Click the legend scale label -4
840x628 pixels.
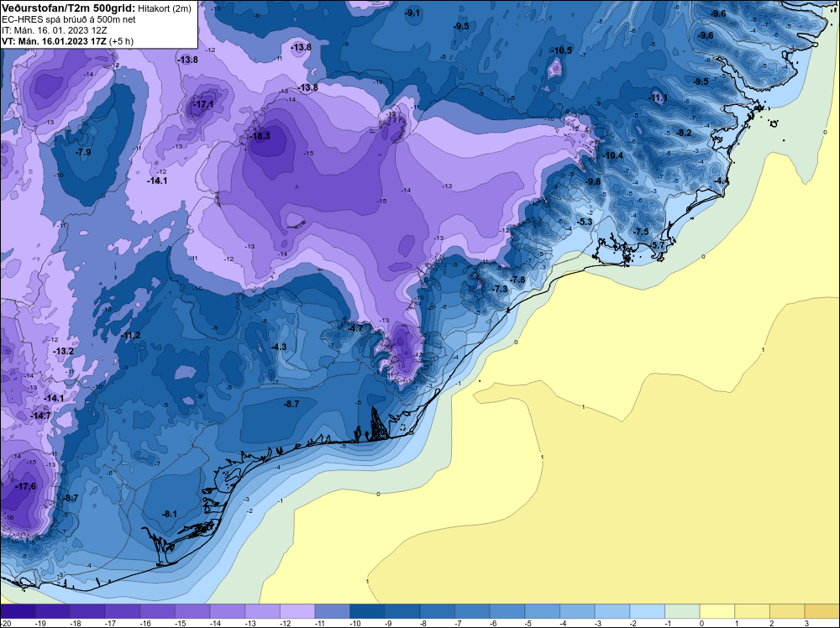pos(564,623)
